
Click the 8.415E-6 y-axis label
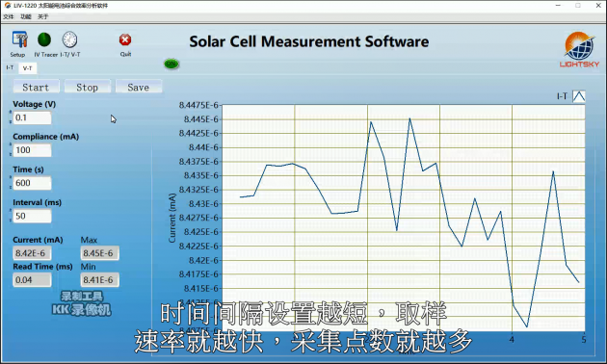click(201, 288)
